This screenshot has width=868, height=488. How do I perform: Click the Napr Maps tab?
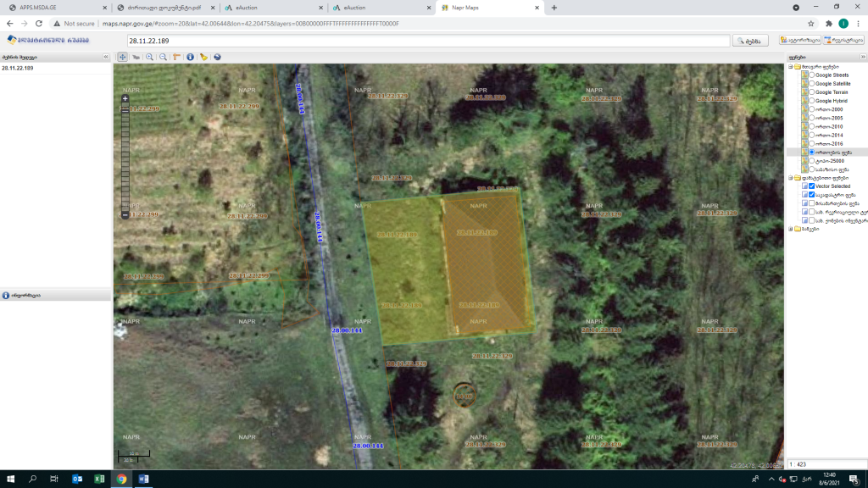click(489, 8)
